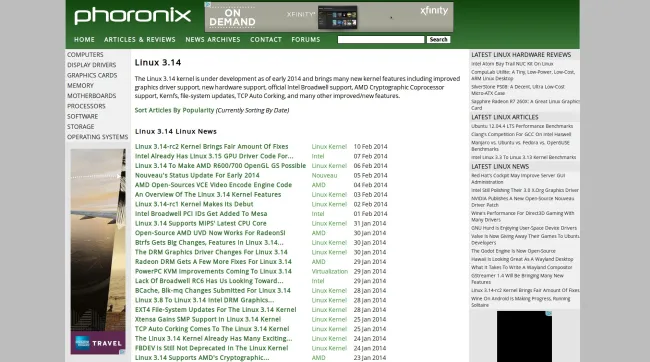The image size is (650, 362).
Task: Select Graphics Cards category in sidebar
Action: pyautogui.click(x=92, y=75)
